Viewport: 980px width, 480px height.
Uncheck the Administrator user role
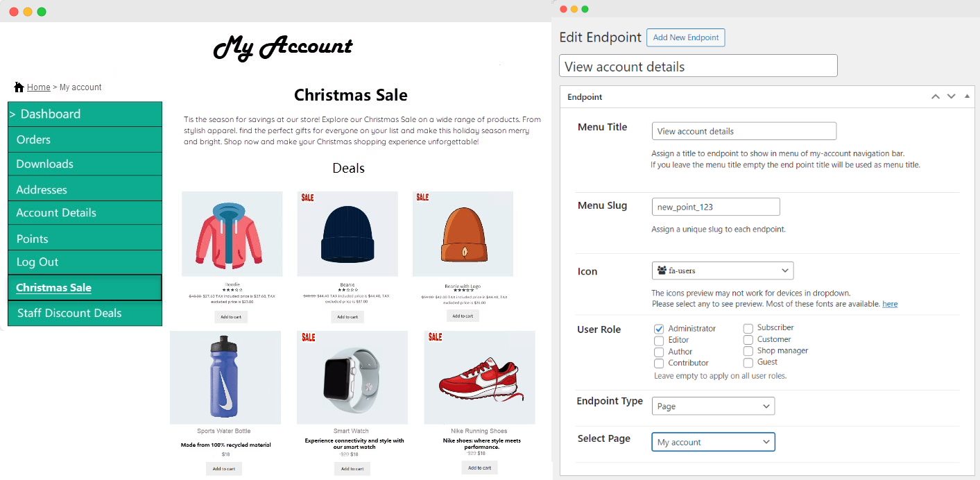point(657,328)
